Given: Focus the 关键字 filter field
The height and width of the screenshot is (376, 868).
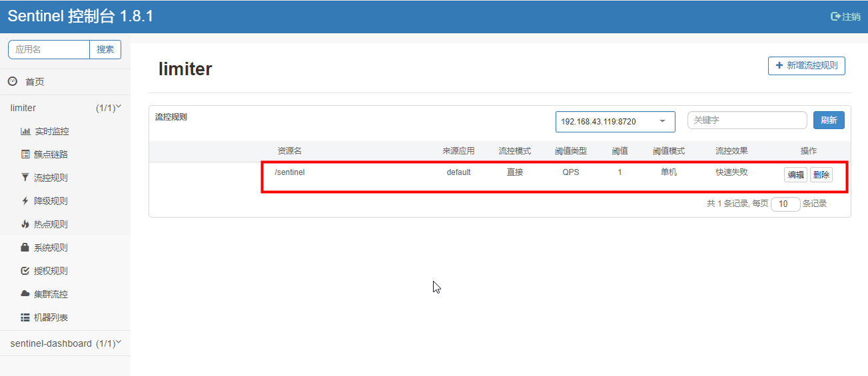Looking at the screenshot, I should 747,120.
